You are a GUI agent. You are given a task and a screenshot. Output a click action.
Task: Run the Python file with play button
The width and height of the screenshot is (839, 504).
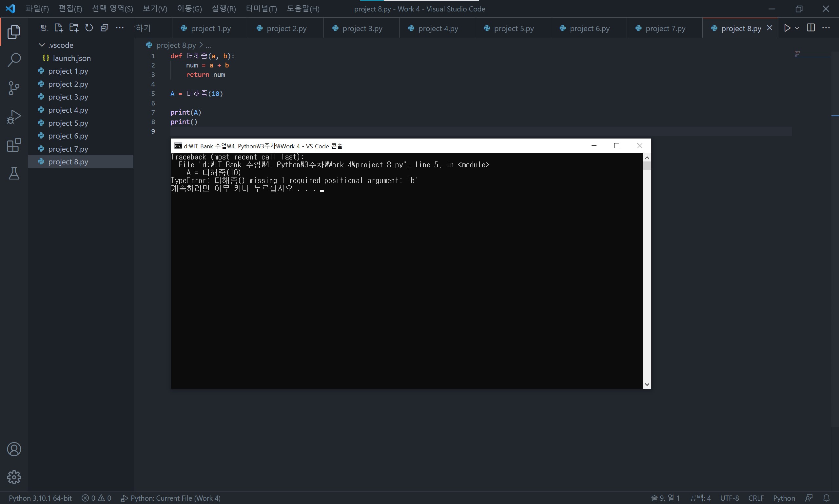tap(787, 28)
